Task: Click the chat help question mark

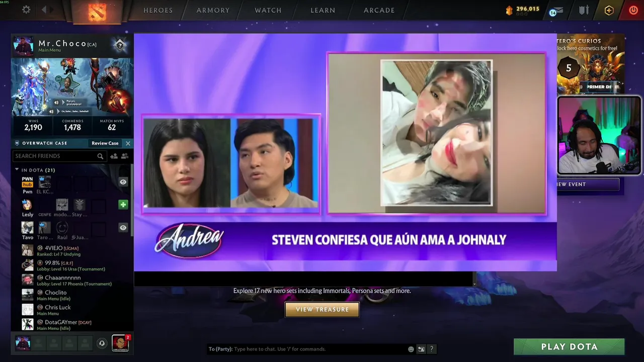Action: tap(431, 349)
